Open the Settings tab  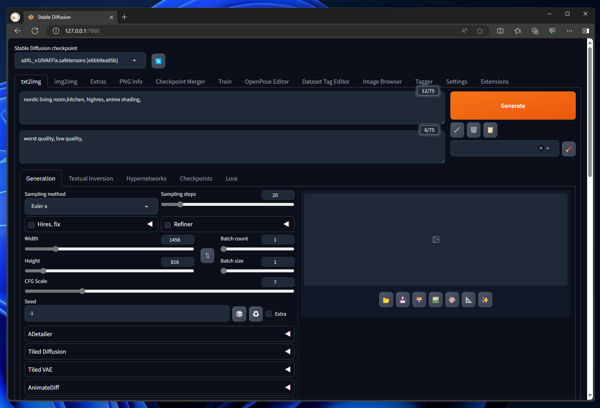pos(457,82)
